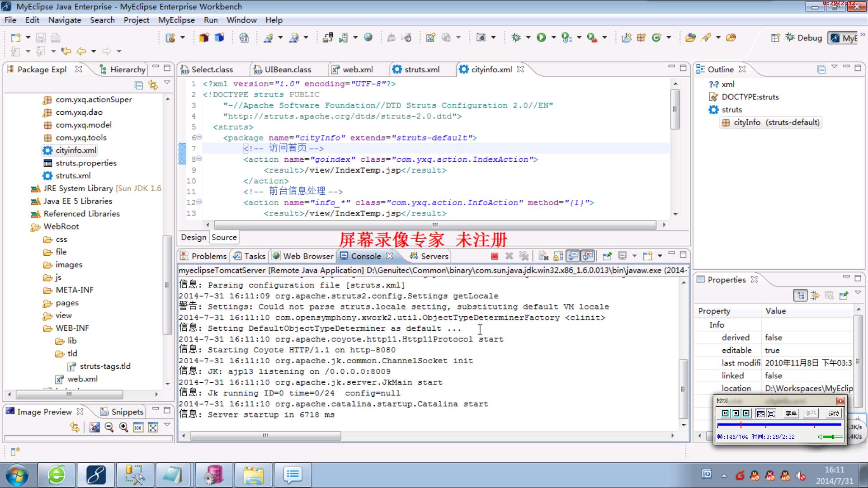The image size is (868, 488).
Task: Click 定位 button in recorder control panel
Action: (x=833, y=413)
